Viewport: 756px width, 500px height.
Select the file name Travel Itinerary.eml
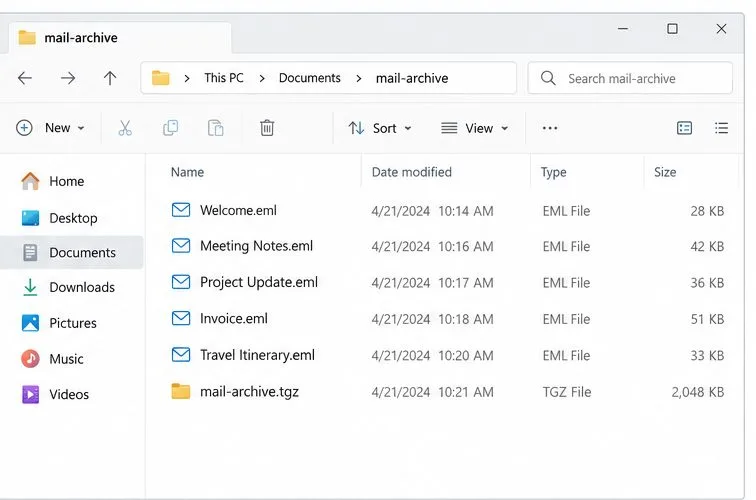point(257,355)
